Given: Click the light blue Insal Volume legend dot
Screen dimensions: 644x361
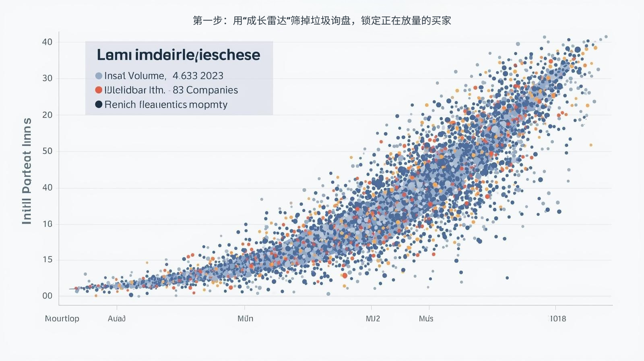Looking at the screenshot, I should coord(99,76).
